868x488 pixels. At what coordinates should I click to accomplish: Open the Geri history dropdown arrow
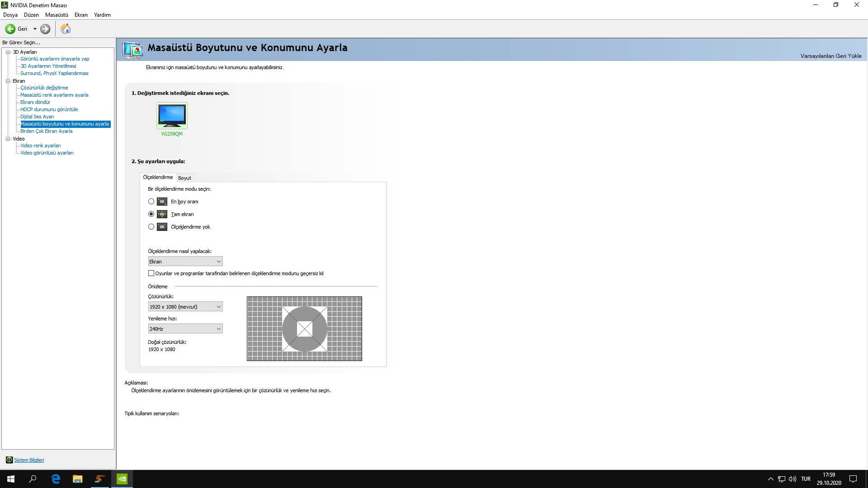point(35,29)
